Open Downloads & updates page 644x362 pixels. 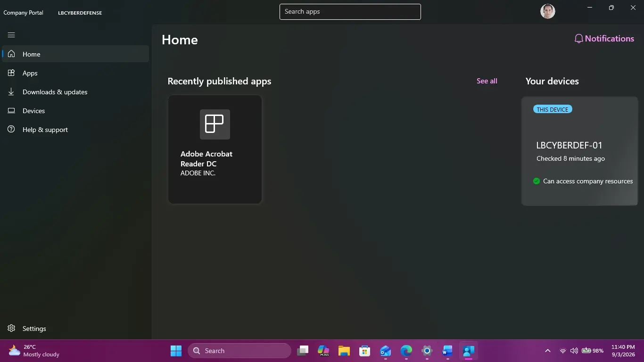(x=75, y=92)
